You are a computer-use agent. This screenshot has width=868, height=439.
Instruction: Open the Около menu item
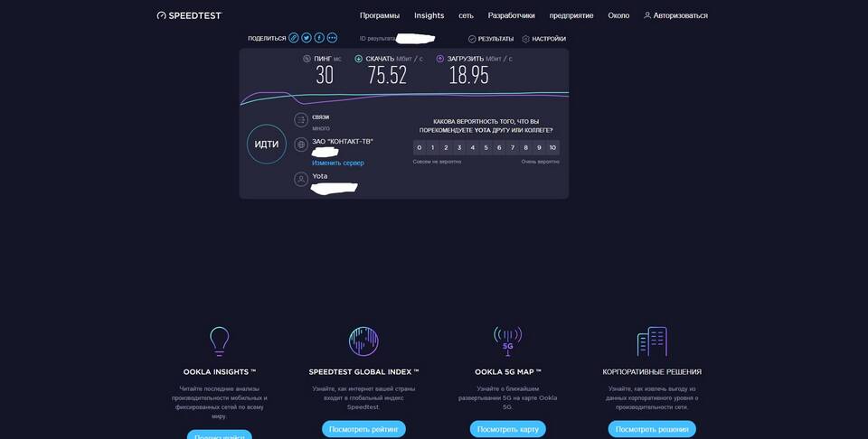tap(618, 15)
